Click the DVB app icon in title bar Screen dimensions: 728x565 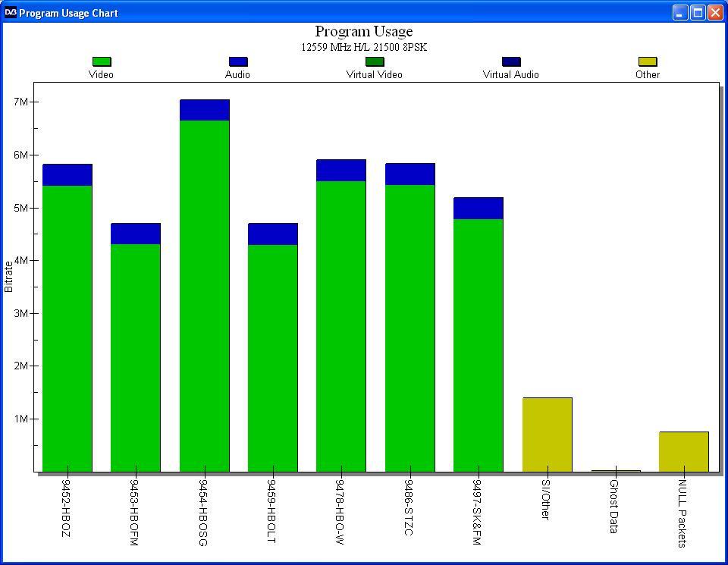click(x=10, y=13)
